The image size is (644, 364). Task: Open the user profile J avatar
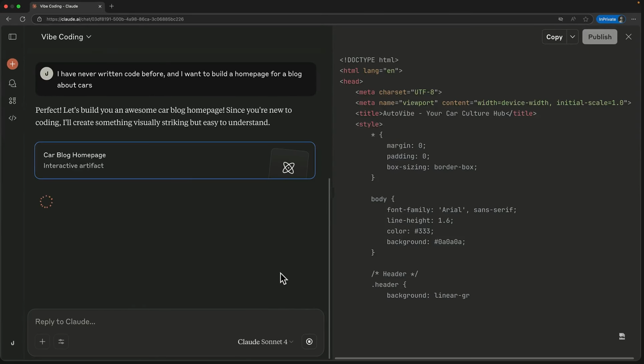12,343
